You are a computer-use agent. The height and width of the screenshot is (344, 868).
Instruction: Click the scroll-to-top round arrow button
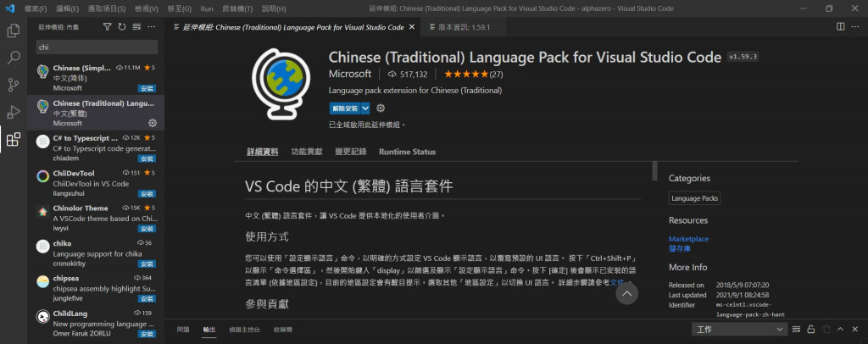point(626,293)
